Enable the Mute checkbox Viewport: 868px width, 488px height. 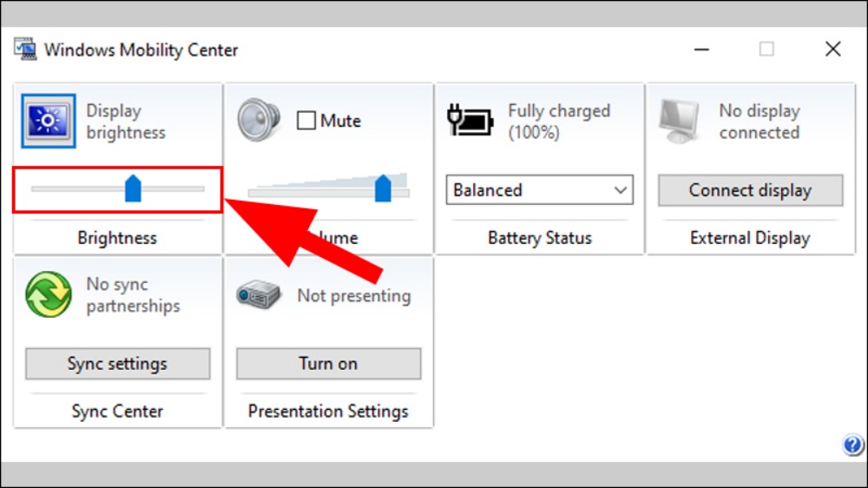coord(306,120)
